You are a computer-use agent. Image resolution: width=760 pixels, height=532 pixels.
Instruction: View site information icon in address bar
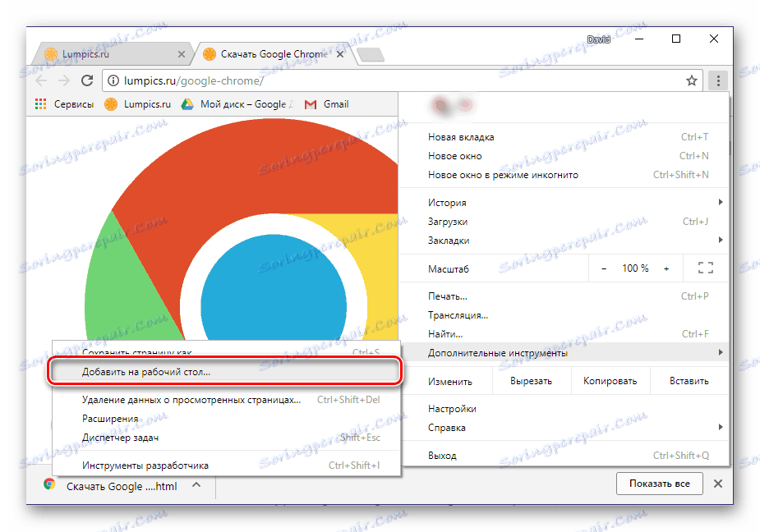click(113, 80)
